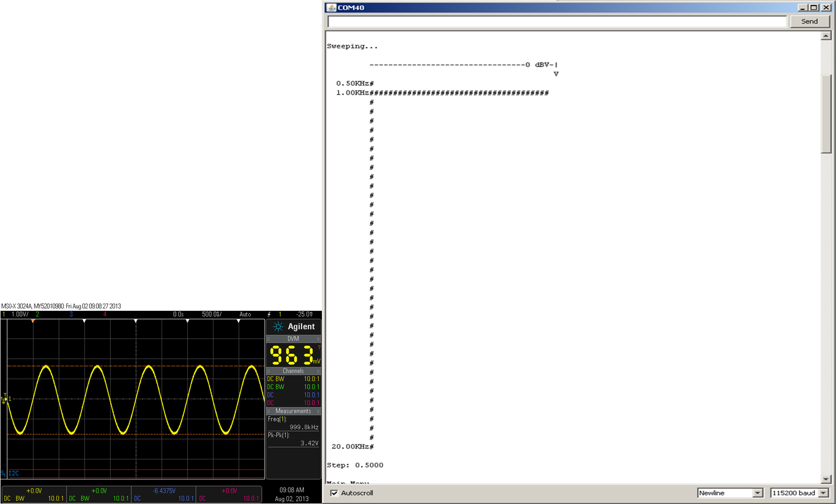Image resolution: width=836 pixels, height=504 pixels.
Task: Open the Newline line-ending dropdown
Action: pos(730,493)
